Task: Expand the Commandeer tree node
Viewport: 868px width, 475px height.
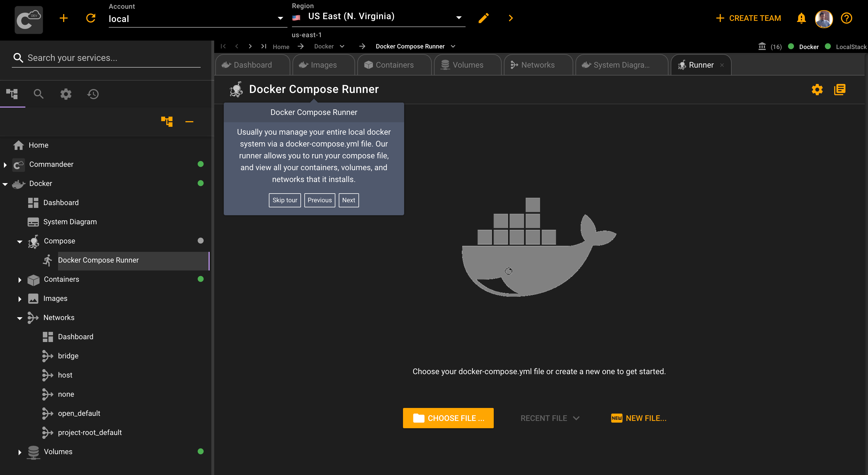Action: (x=5, y=165)
